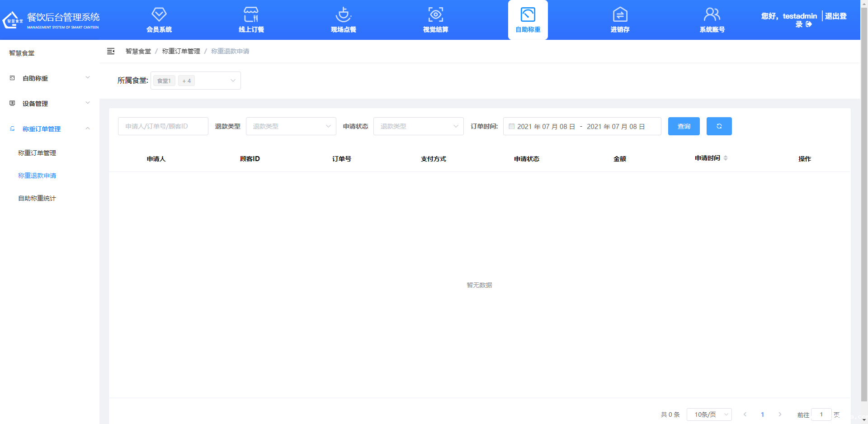Open the 申请状态 dropdown

pyautogui.click(x=418, y=126)
